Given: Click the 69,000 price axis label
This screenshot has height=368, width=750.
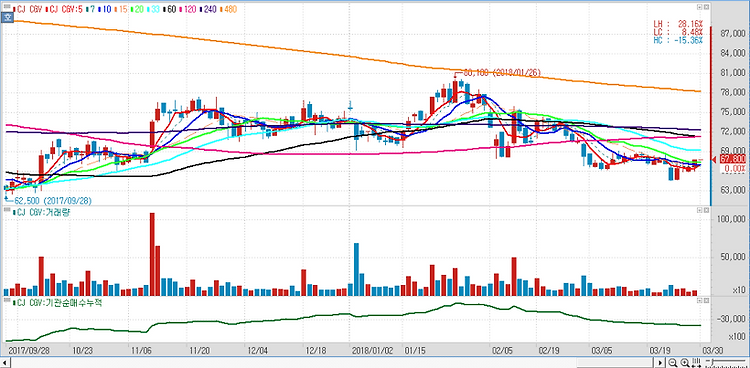Looking at the screenshot, I should [x=732, y=151].
